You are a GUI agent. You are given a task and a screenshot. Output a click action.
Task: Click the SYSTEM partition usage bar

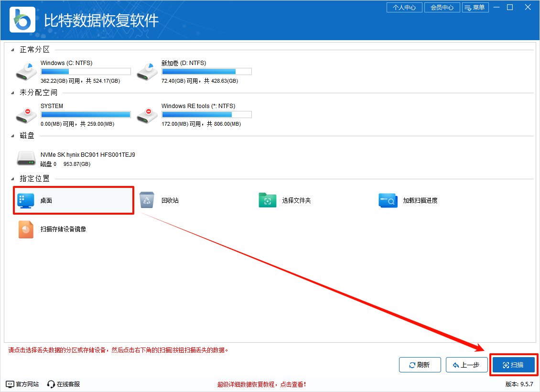[86, 114]
